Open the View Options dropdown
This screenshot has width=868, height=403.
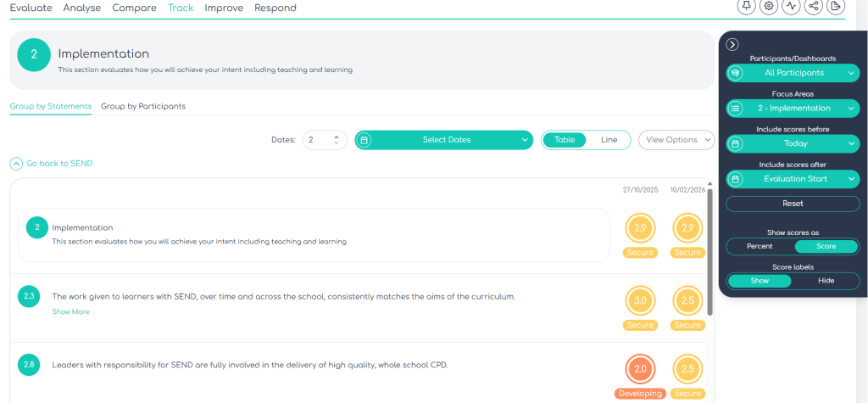click(676, 140)
